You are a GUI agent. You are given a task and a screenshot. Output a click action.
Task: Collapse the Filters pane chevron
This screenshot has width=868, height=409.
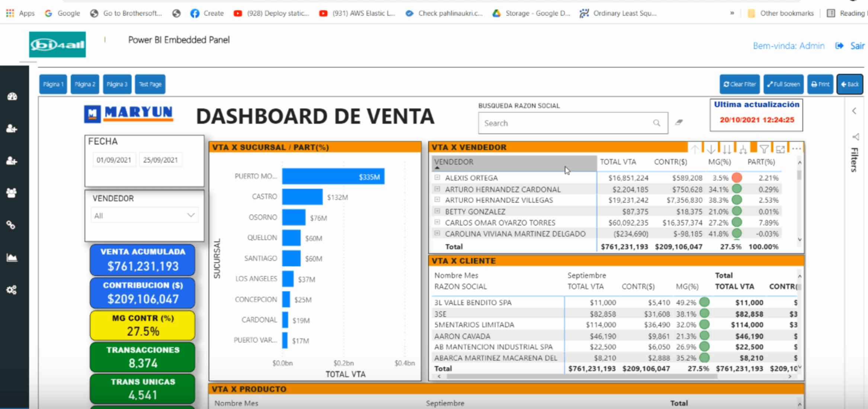(854, 111)
